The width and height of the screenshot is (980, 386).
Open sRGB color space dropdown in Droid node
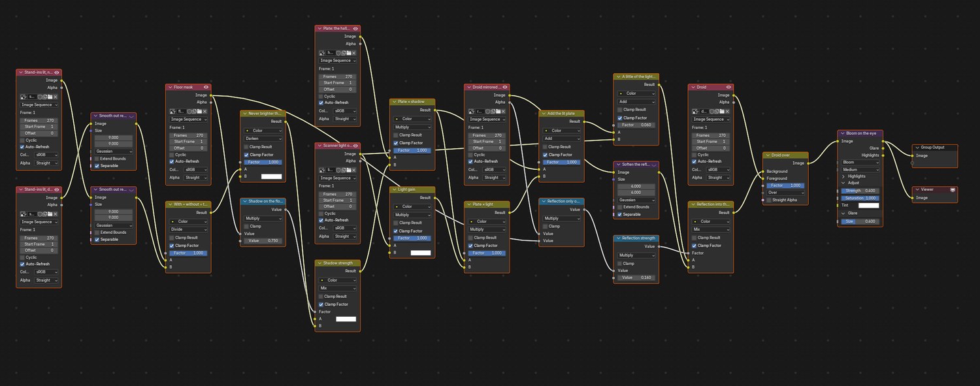tap(719, 170)
